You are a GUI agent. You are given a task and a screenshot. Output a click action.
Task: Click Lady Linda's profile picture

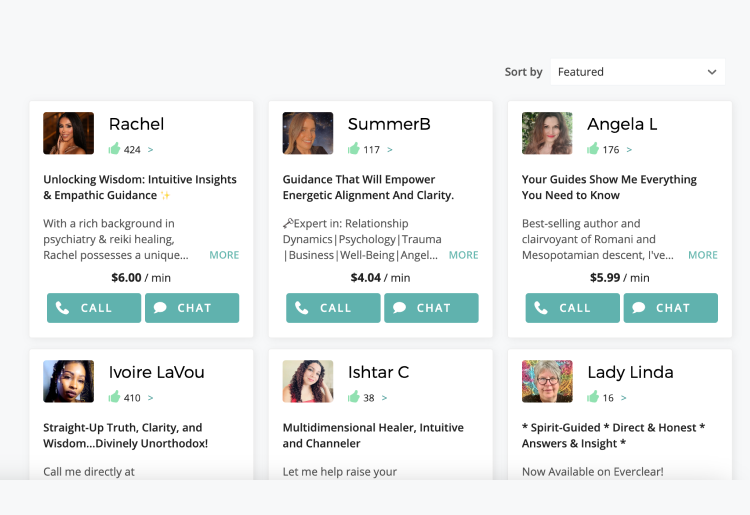[x=547, y=381]
